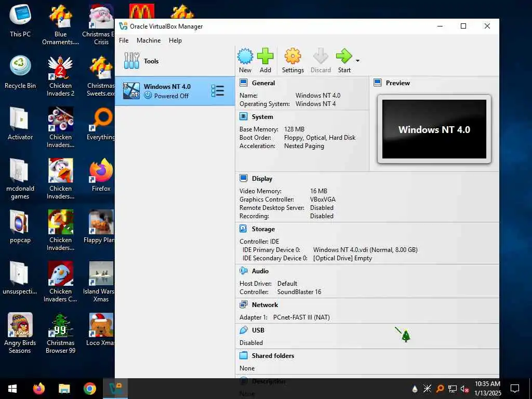
Task: Click the PCnet-FAST III (NAT) adapter text
Action: 301,317
